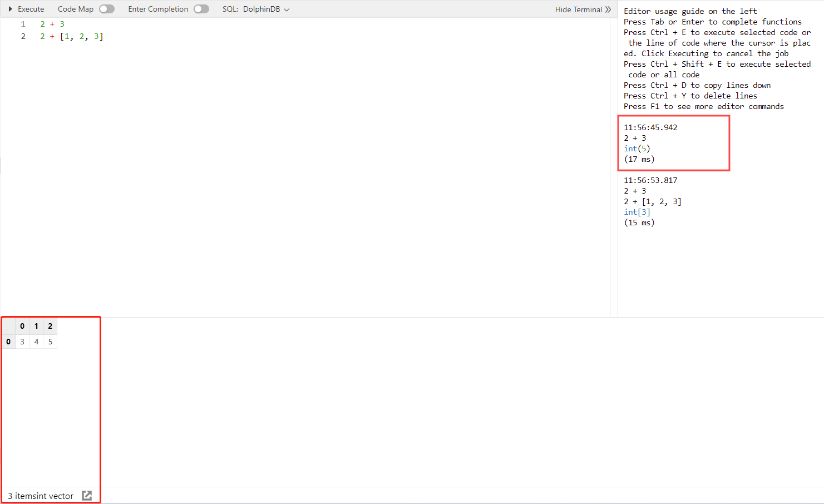This screenshot has width=824, height=504.
Task: Click the int(5) result link in terminal
Action: [636, 149]
